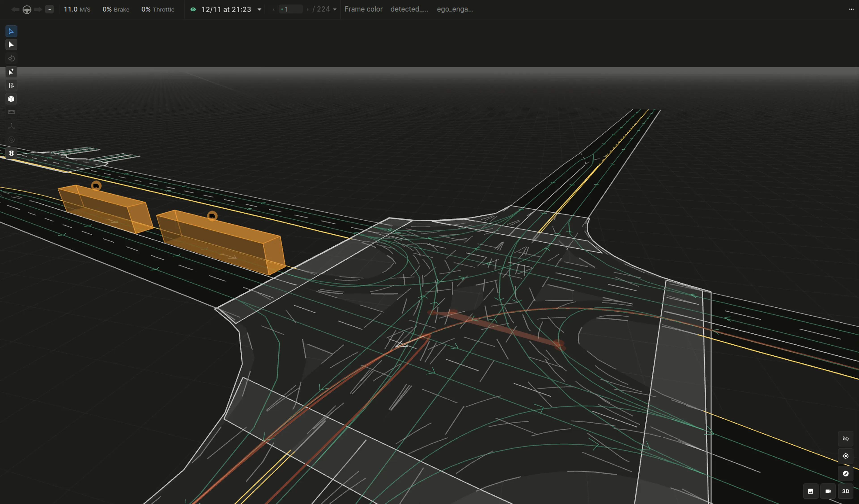The height and width of the screenshot is (504, 859).
Task: Recenter view with the crosshair target icon
Action: coord(845,456)
